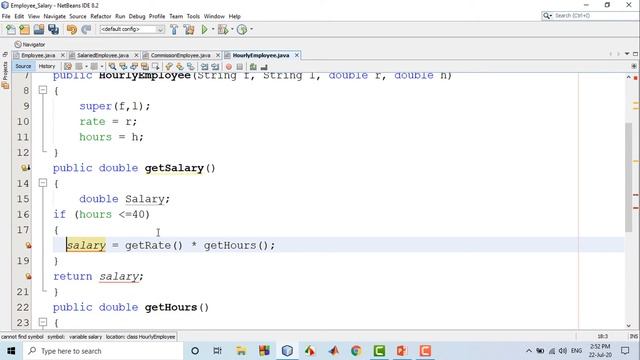Image resolution: width=640 pixels, height=360 pixels.
Task: Collapse code fold at line 23
Action: pyautogui.click(x=43, y=322)
